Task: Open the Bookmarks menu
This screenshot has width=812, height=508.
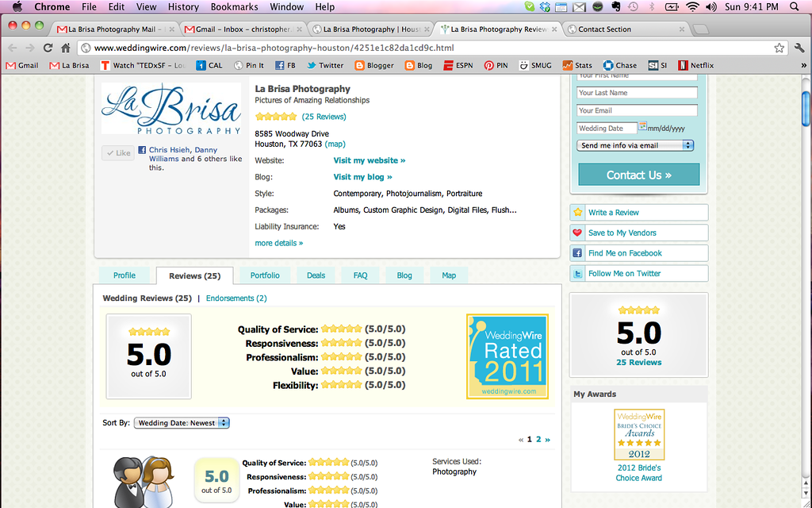Action: [x=234, y=6]
